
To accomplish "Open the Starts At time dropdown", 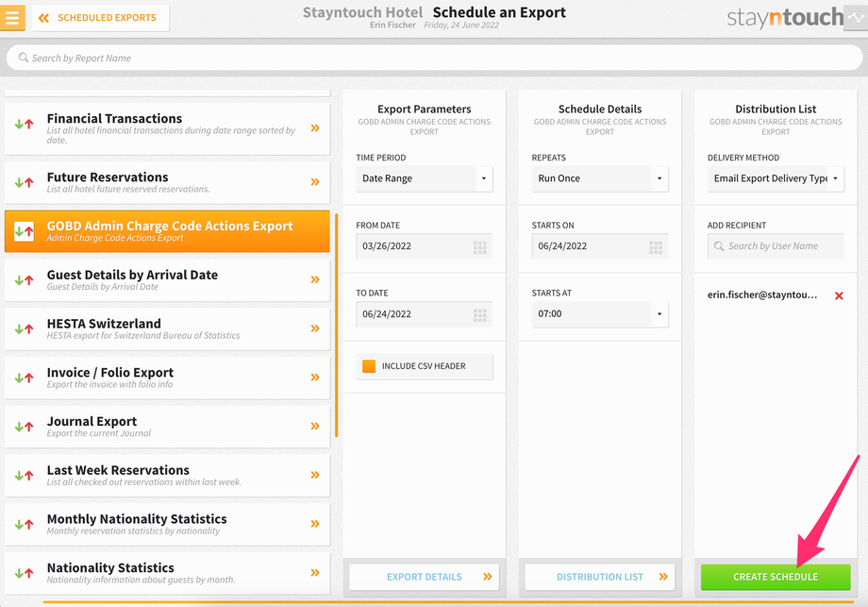I will tap(600, 314).
